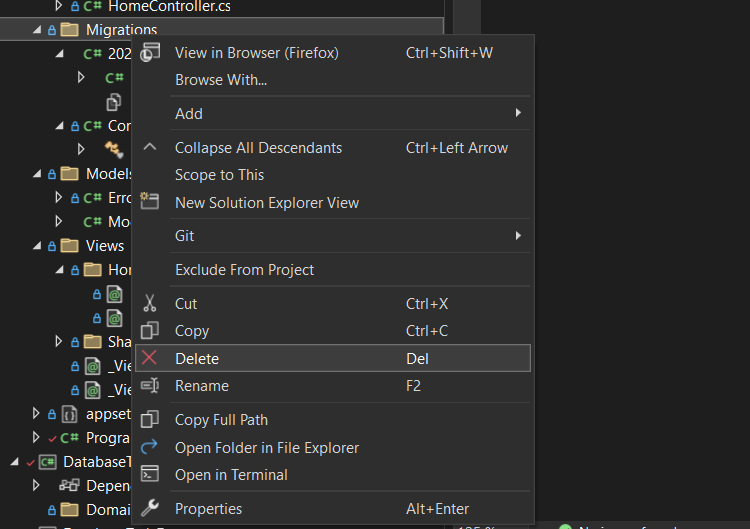The width and height of the screenshot is (750, 529).
Task: Choose Browse With... from the menu
Action: 220,80
